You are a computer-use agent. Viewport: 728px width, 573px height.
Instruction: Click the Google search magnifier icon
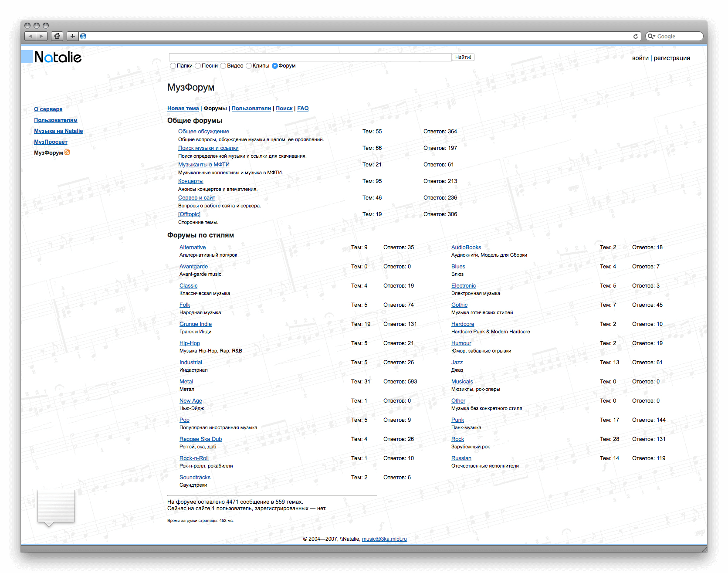[x=651, y=36]
